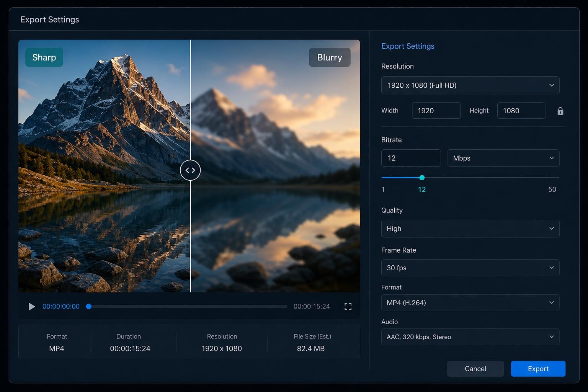This screenshot has height=392, width=588.
Task: Open the Format dropdown MP4 (H.264)
Action: click(470, 303)
